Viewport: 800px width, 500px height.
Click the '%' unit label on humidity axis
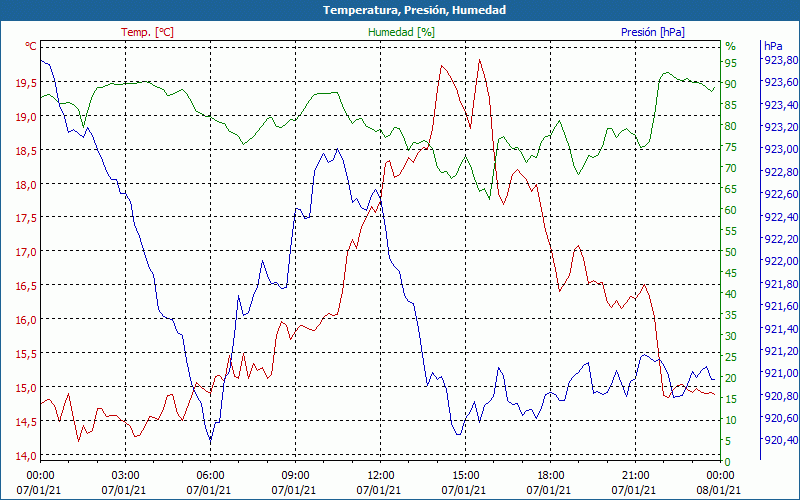(731, 46)
